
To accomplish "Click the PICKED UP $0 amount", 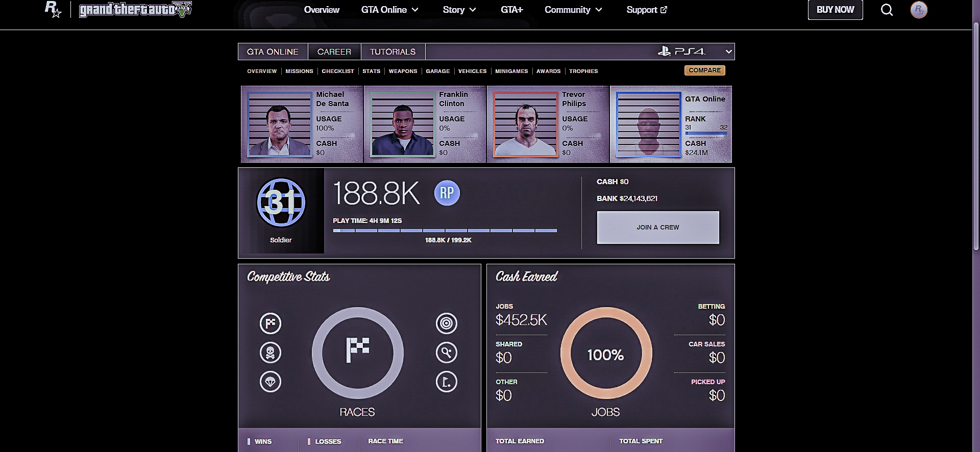I will pyautogui.click(x=717, y=395).
